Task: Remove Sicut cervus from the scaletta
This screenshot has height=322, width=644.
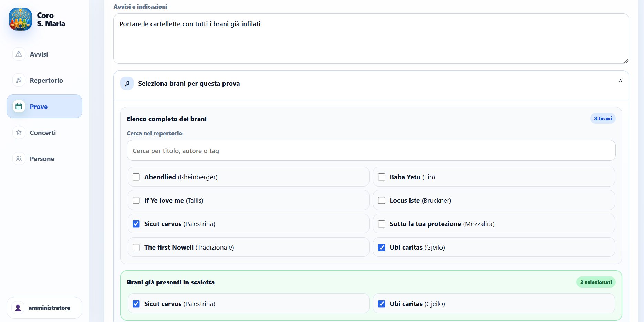Action: click(x=136, y=304)
